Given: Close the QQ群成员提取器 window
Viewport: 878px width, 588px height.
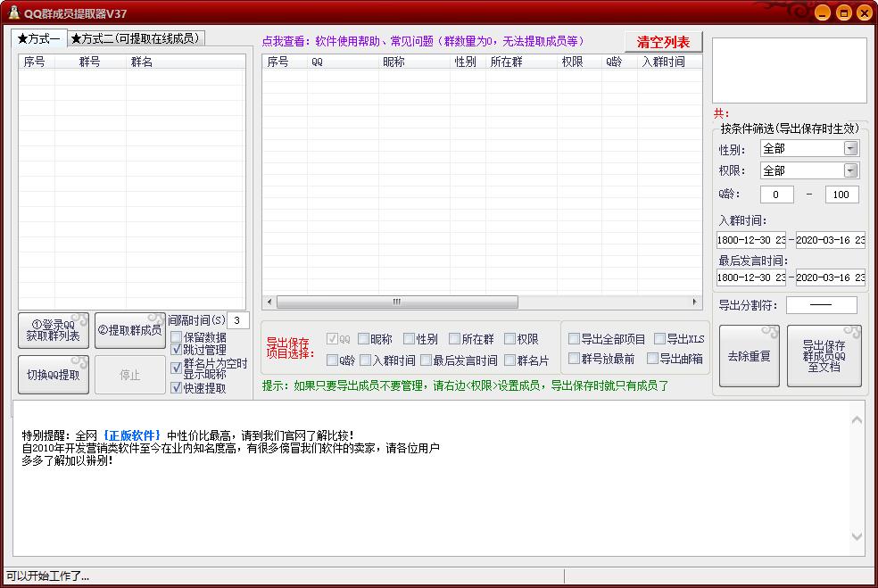Looking at the screenshot, I should point(865,12).
